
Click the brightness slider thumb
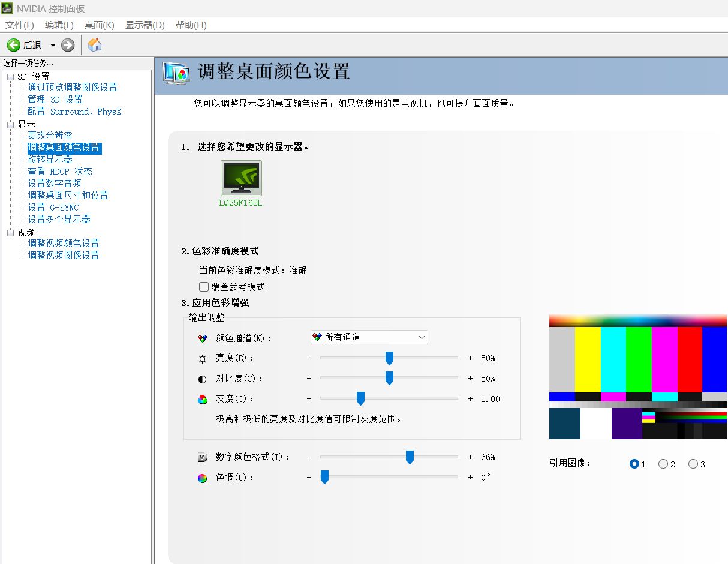(389, 358)
